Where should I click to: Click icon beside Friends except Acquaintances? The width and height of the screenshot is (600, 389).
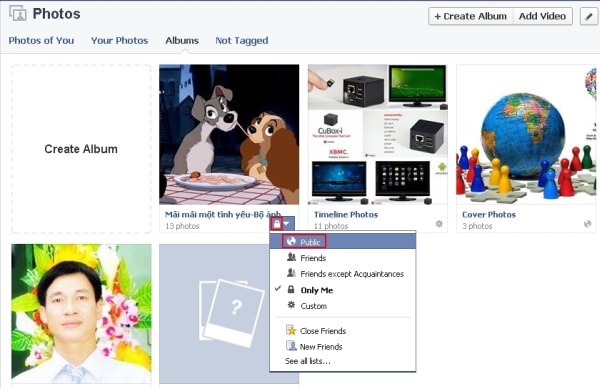291,273
